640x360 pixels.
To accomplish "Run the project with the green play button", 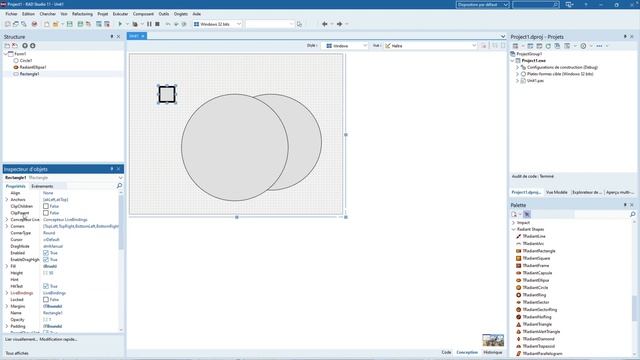I will (x=120, y=24).
